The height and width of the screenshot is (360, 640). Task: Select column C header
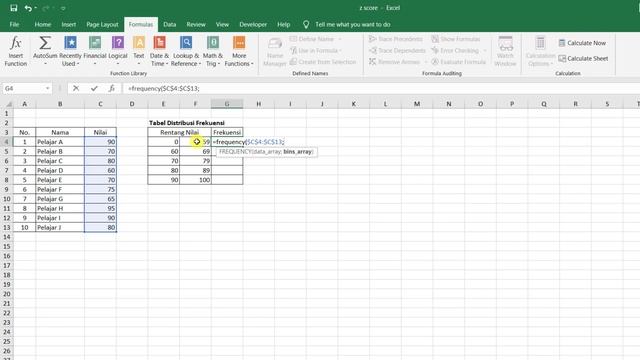click(x=100, y=104)
